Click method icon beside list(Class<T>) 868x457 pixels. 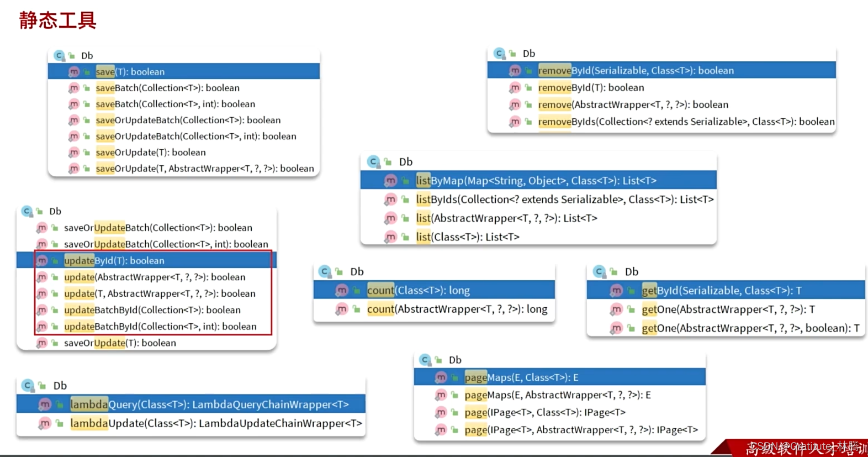click(x=391, y=237)
